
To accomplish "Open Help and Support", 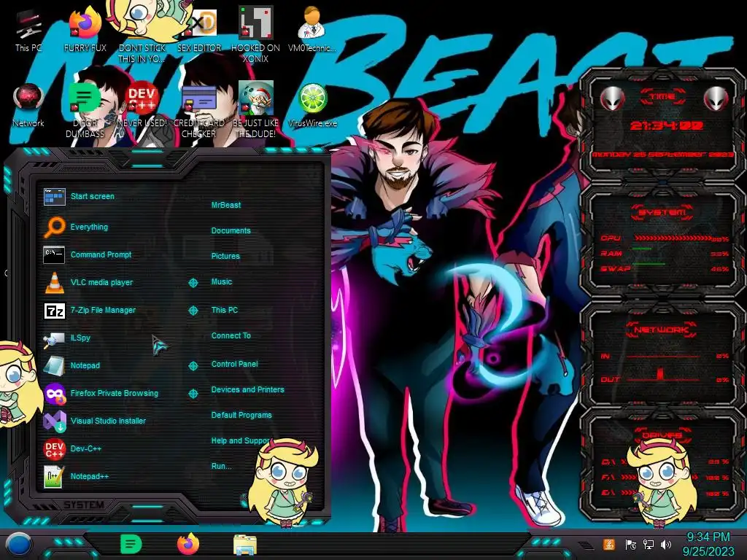I will coord(241,441).
